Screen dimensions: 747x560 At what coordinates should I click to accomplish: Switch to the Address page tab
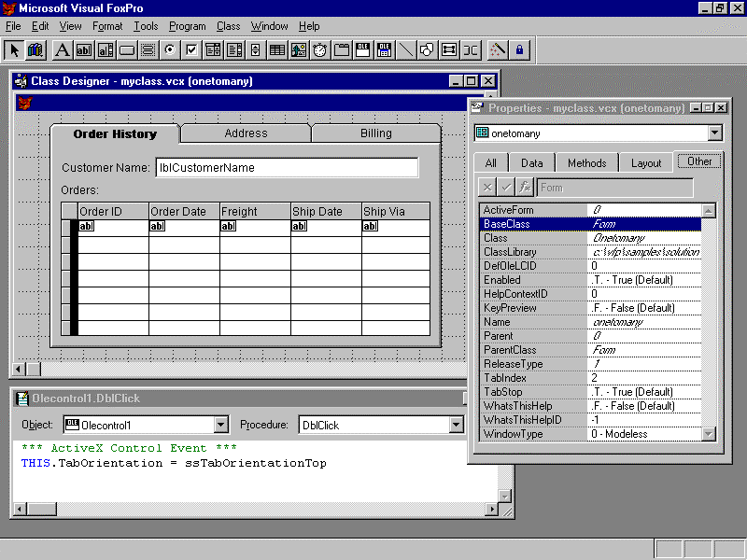coord(246,133)
